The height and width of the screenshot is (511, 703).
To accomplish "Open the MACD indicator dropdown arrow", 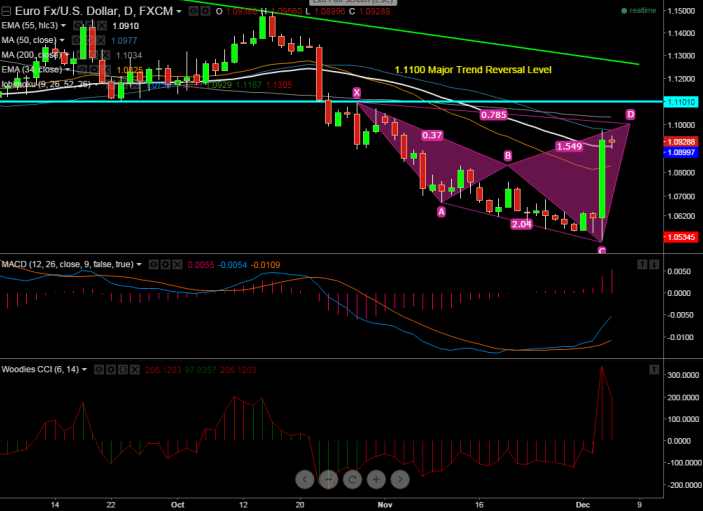I will (x=139, y=264).
